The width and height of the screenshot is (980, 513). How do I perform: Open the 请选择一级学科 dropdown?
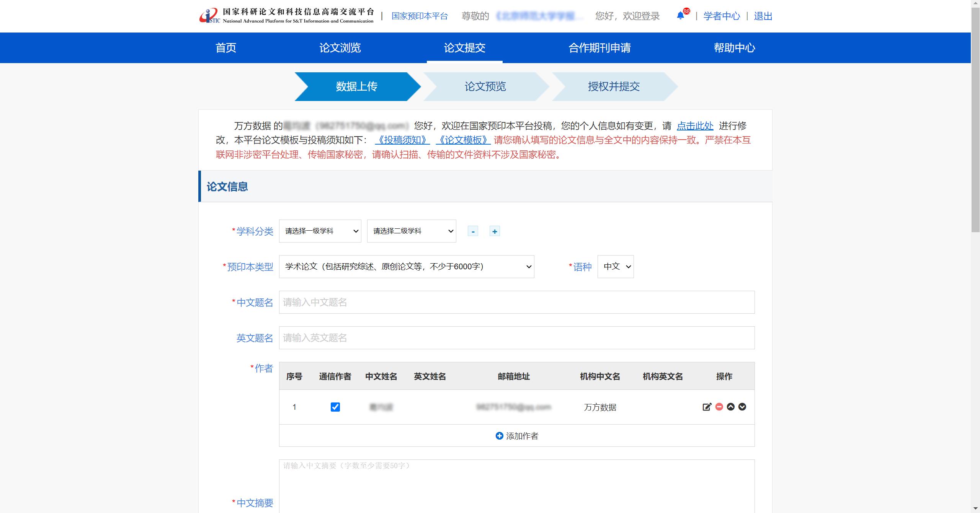click(x=320, y=231)
